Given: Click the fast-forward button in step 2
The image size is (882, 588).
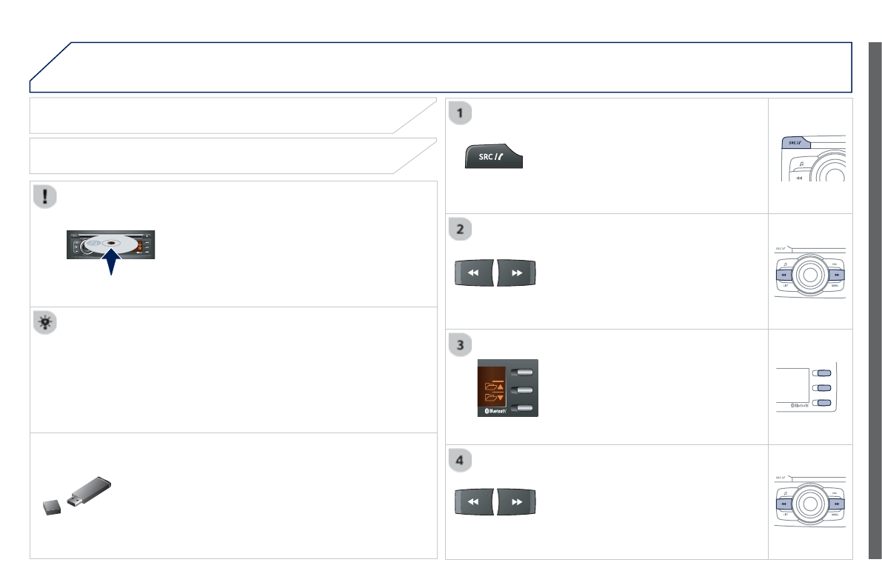Looking at the screenshot, I should (x=516, y=273).
